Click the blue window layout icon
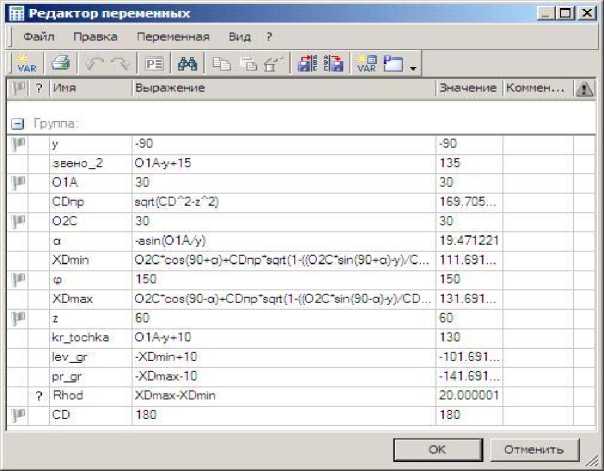Screen dimensions: 604x471 pos(393,64)
